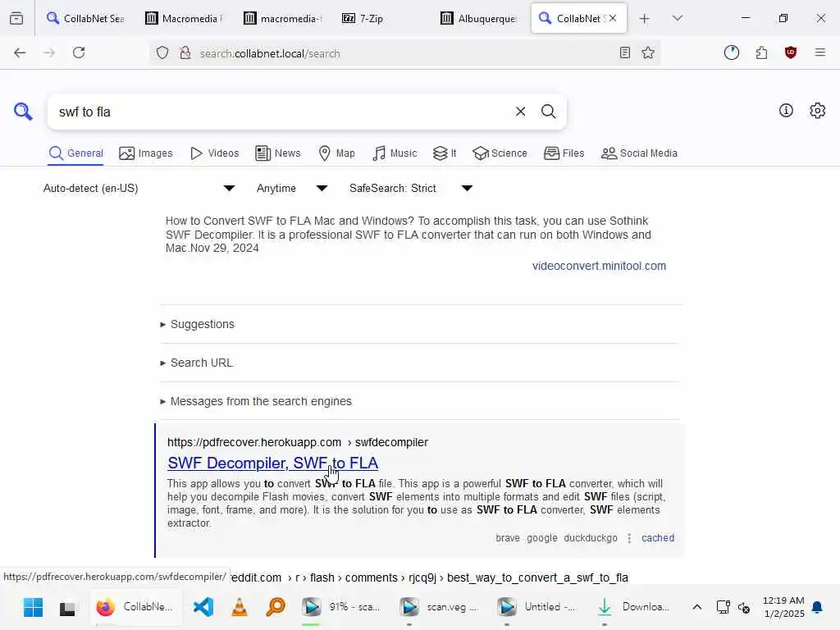This screenshot has width=840, height=630.
Task: Open a new browser tab
Action: [645, 19]
